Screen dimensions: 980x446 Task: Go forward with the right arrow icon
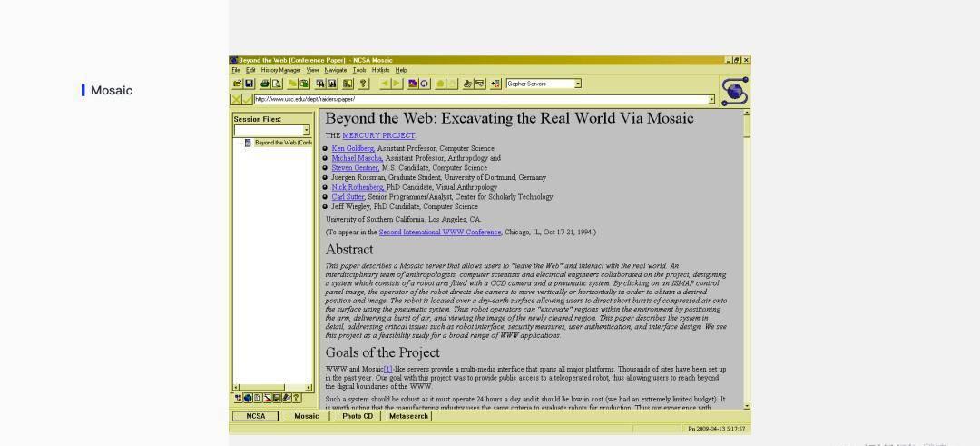397,84
